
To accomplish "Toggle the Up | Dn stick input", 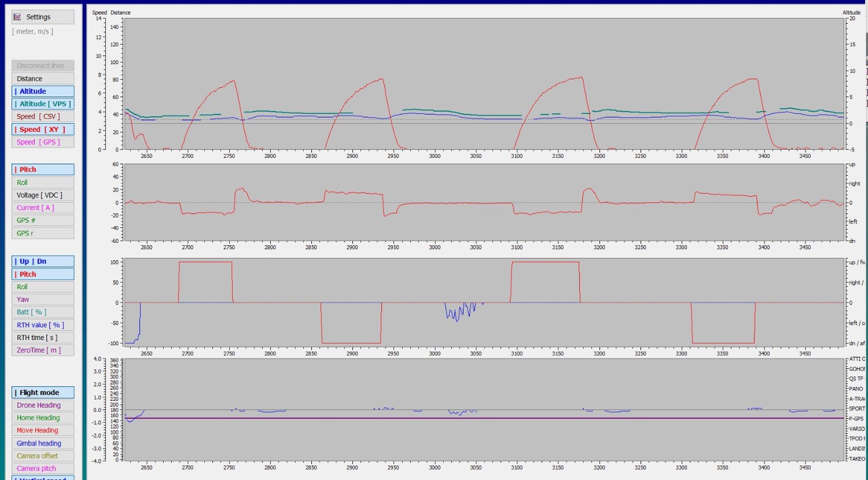I will (x=43, y=261).
